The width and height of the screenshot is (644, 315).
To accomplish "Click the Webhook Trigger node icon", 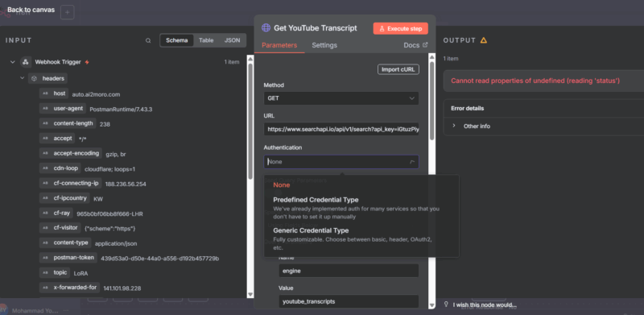I will (26, 62).
